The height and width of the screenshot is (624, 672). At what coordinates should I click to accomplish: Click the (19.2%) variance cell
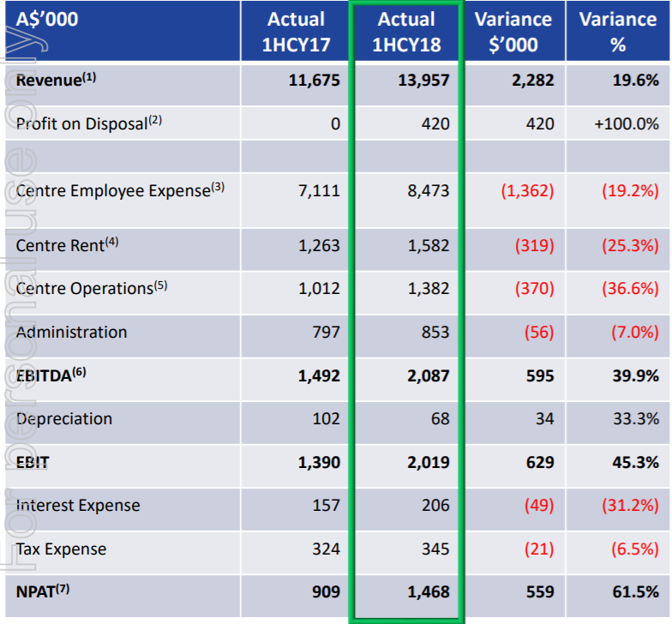pos(631,190)
